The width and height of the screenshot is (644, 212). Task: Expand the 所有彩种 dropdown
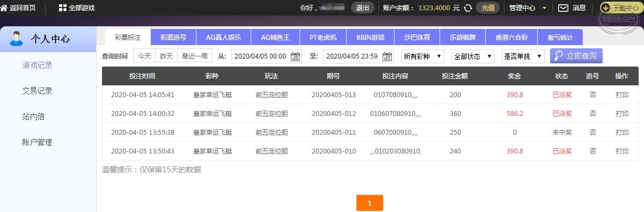pos(423,56)
